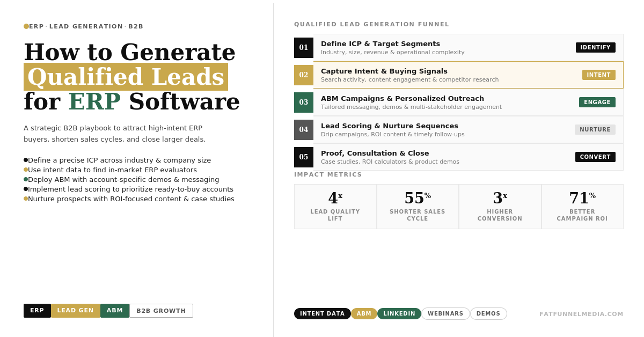Select the INTENT DATA pill

(x=322, y=314)
